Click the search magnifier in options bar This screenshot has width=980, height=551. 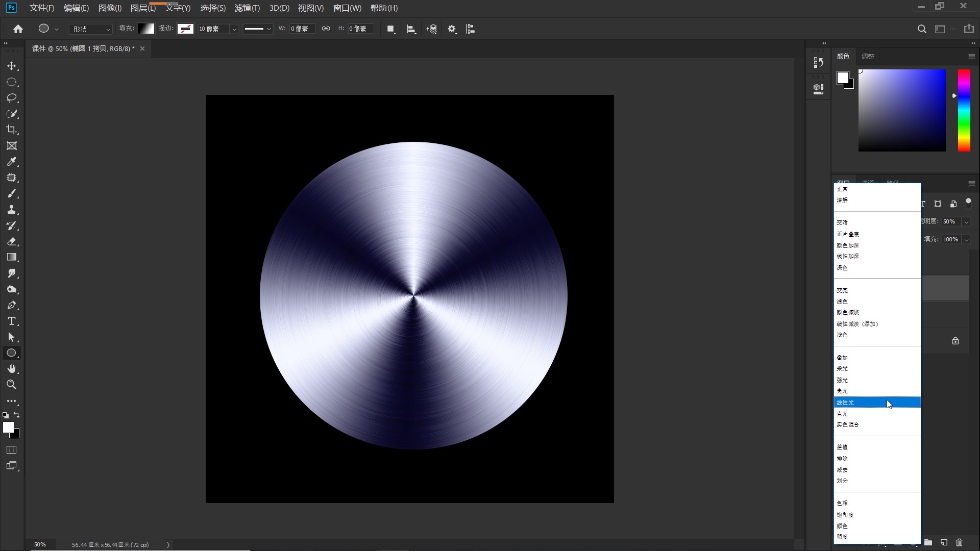pyautogui.click(x=922, y=29)
